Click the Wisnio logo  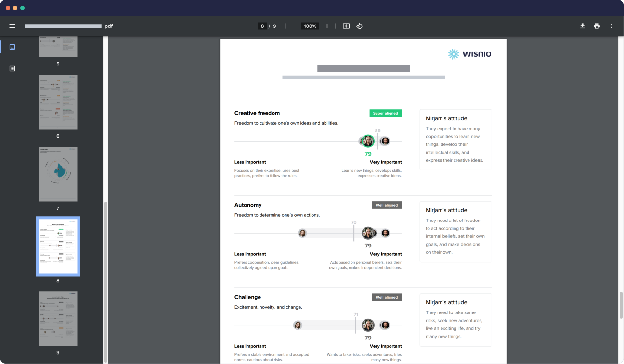tap(469, 54)
